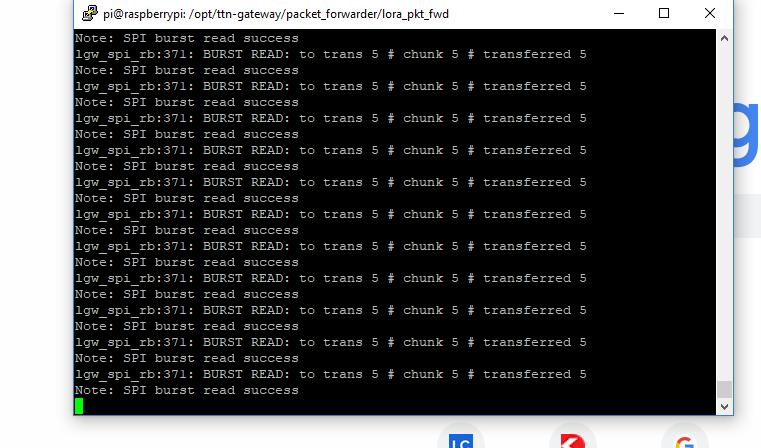
Task: Click the Google search box behind the window
Action: [x=746, y=216]
